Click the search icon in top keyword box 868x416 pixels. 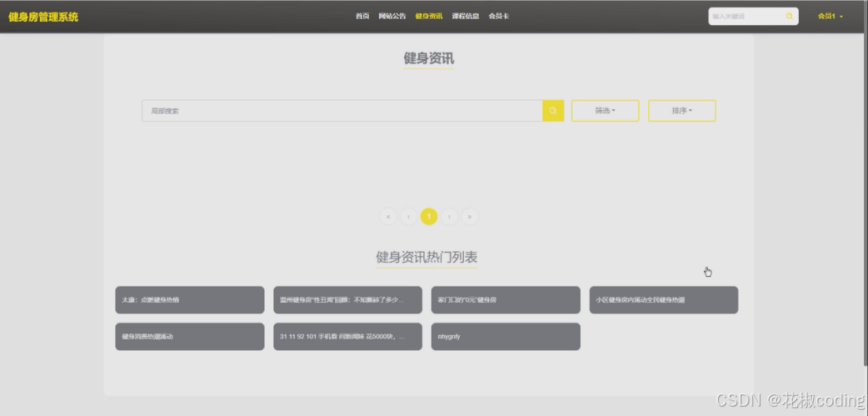click(790, 16)
